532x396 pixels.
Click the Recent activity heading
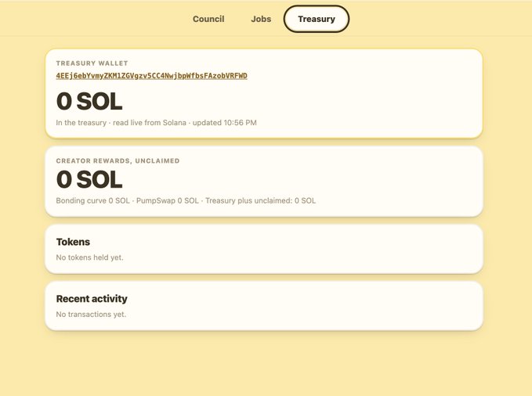point(92,299)
